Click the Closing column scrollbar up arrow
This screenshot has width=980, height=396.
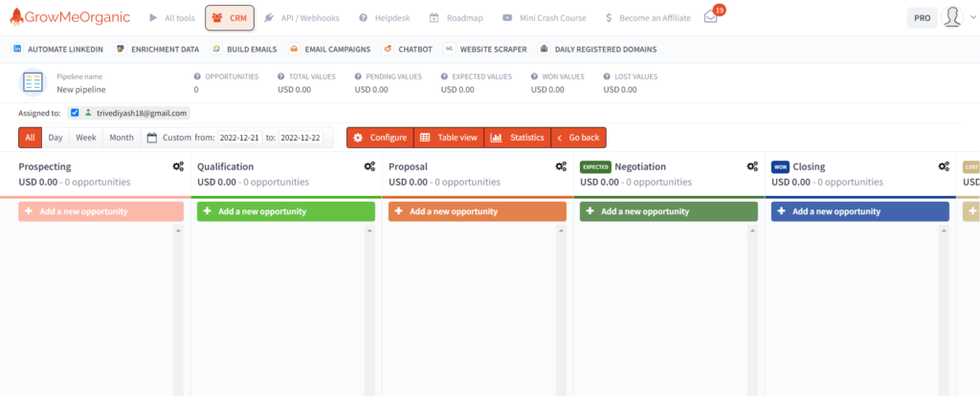(x=944, y=231)
